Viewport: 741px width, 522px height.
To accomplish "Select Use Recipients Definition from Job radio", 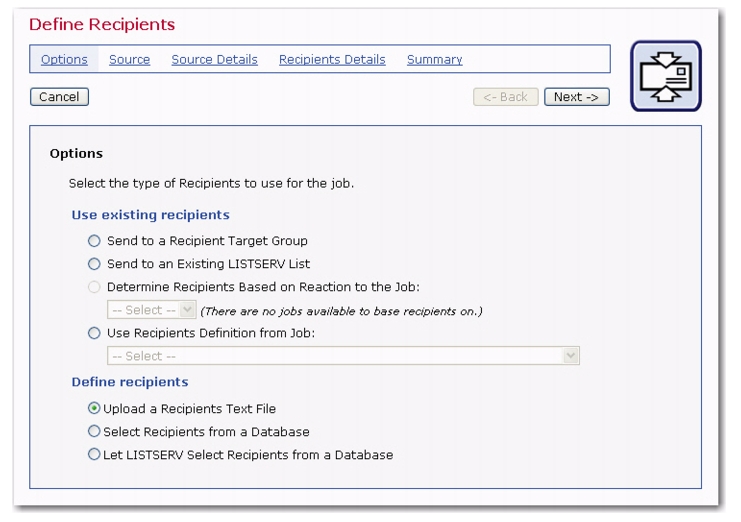I will pos(95,333).
